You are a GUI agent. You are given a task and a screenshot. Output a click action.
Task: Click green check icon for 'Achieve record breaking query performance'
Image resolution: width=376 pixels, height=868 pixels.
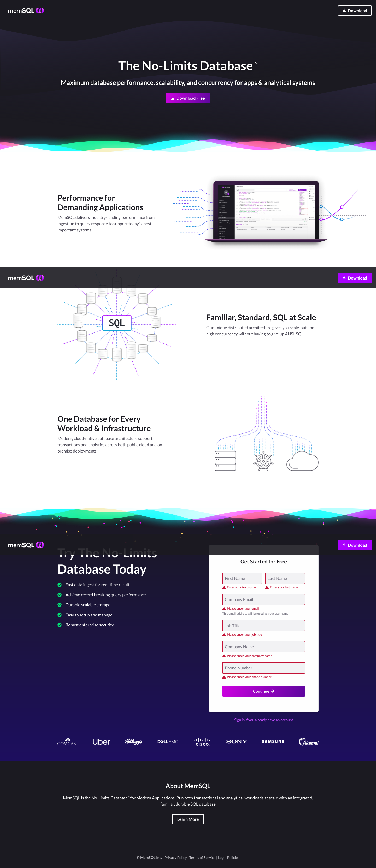coord(60,595)
